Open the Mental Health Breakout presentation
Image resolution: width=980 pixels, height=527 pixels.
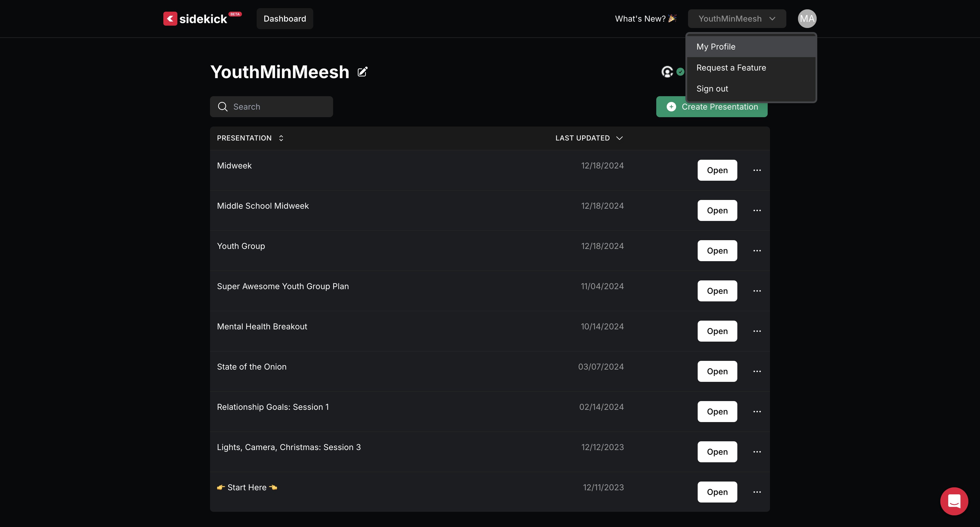[x=717, y=331]
